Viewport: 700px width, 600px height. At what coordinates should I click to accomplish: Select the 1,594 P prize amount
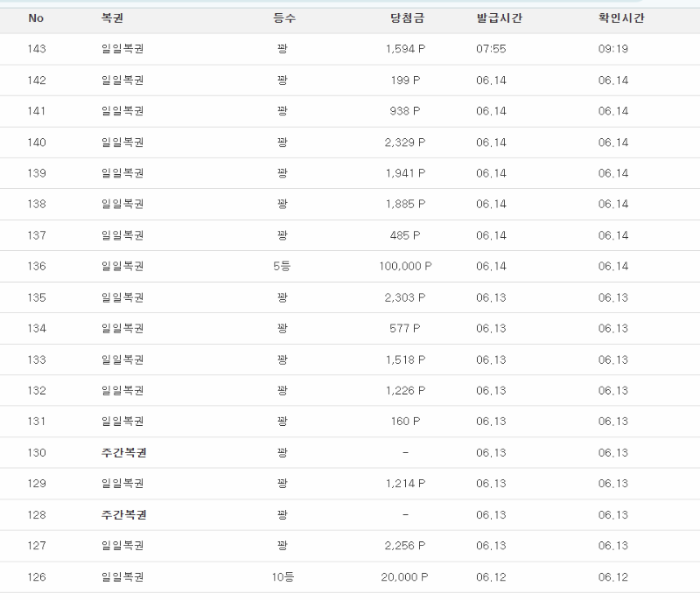[x=405, y=49]
